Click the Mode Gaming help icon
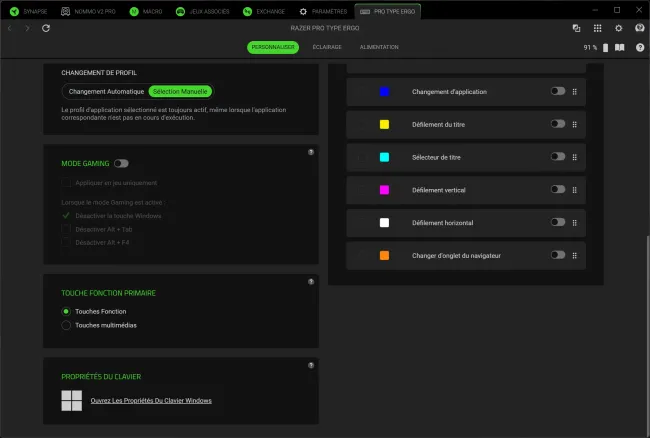This screenshot has height=438, width=650. (311, 152)
